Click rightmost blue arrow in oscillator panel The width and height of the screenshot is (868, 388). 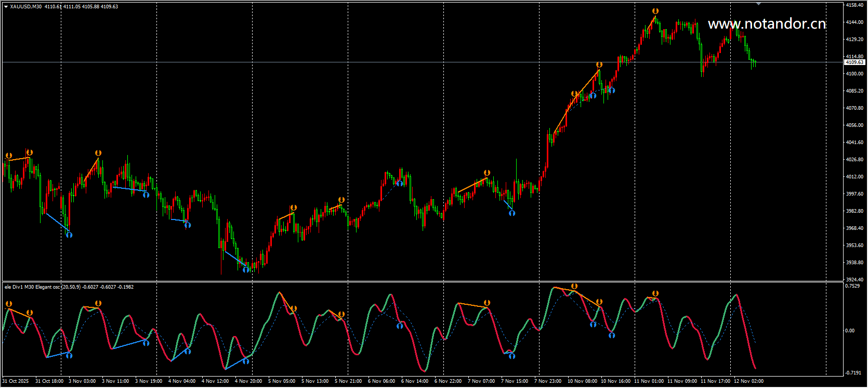(x=612, y=335)
